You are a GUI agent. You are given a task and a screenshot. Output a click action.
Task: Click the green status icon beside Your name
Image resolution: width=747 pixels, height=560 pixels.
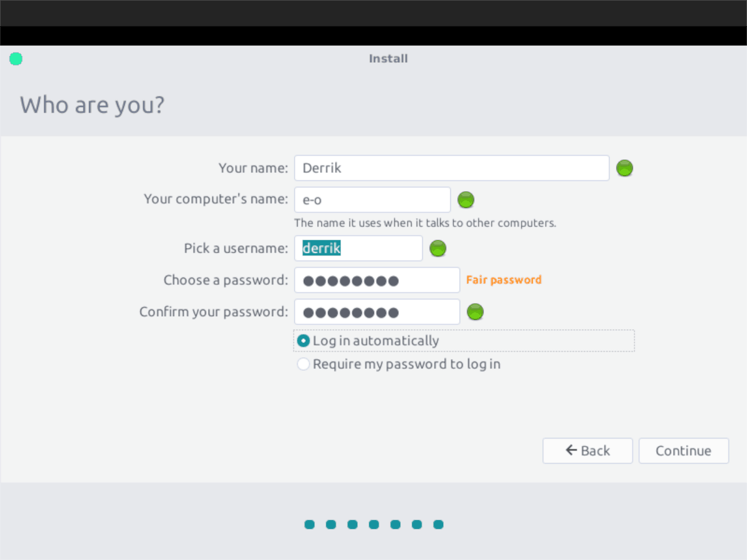(x=624, y=168)
